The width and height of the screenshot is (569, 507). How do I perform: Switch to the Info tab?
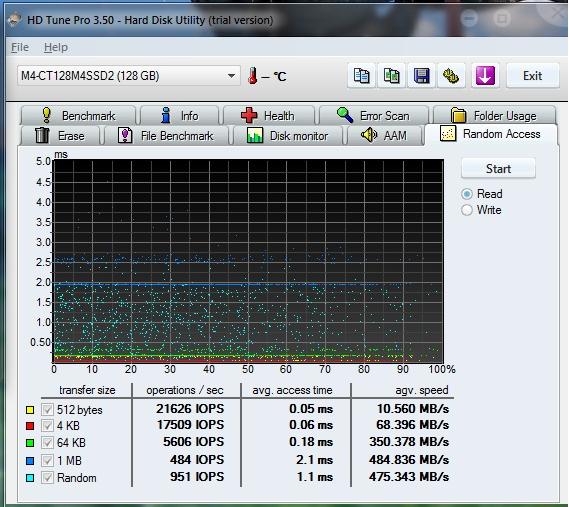tap(180, 116)
